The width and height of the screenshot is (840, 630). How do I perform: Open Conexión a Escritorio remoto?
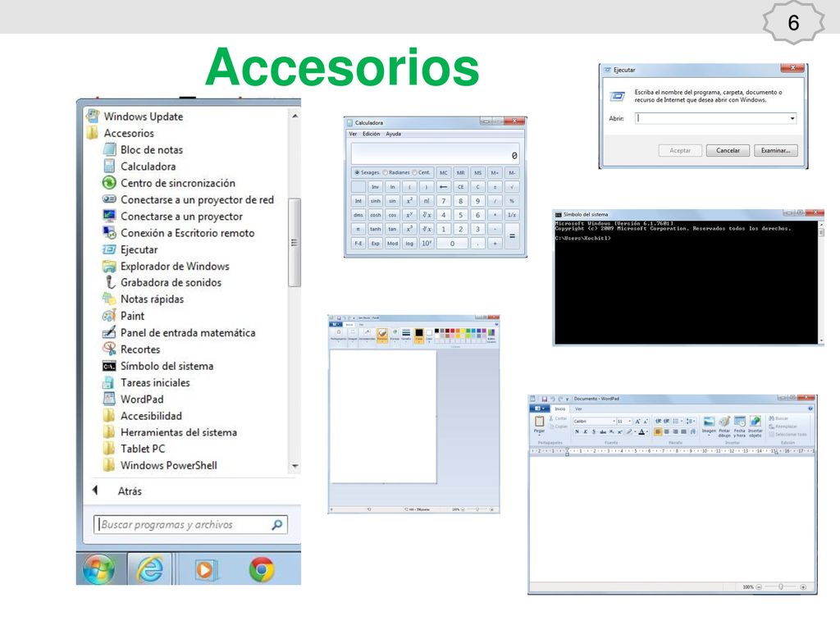178,233
